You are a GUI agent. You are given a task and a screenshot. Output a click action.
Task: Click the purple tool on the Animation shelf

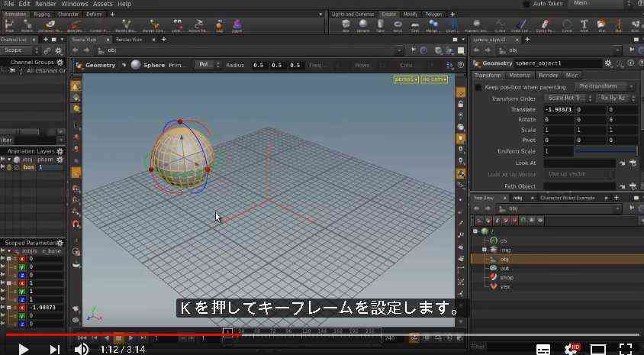pos(237,25)
